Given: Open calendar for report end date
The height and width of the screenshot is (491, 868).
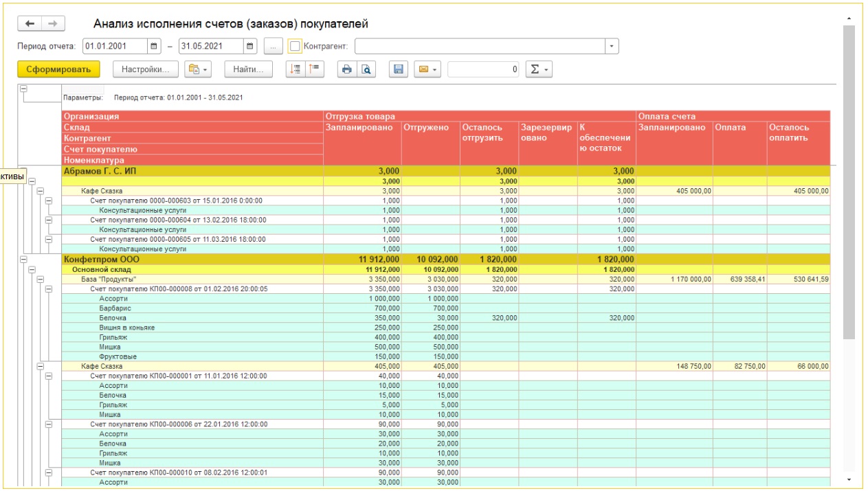Looking at the screenshot, I should (250, 47).
